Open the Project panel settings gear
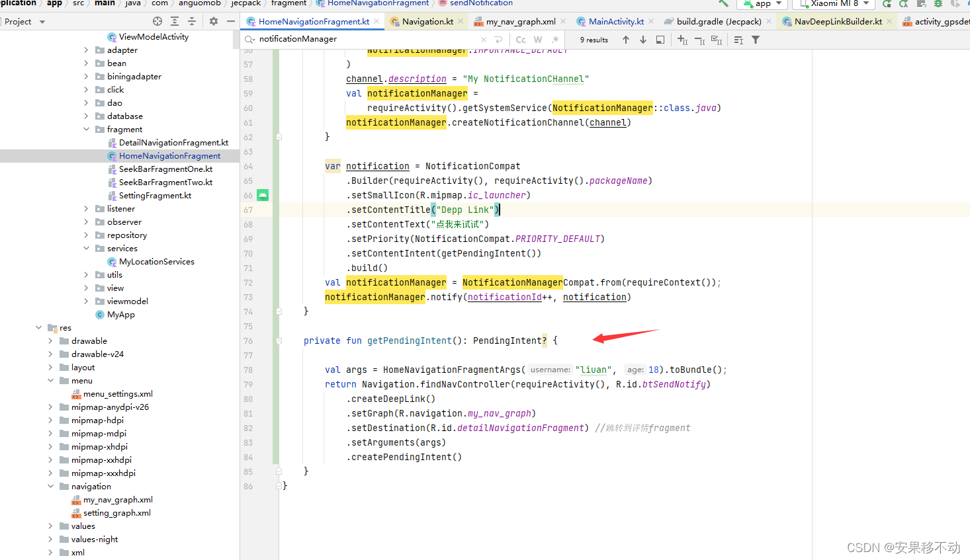 (212, 20)
